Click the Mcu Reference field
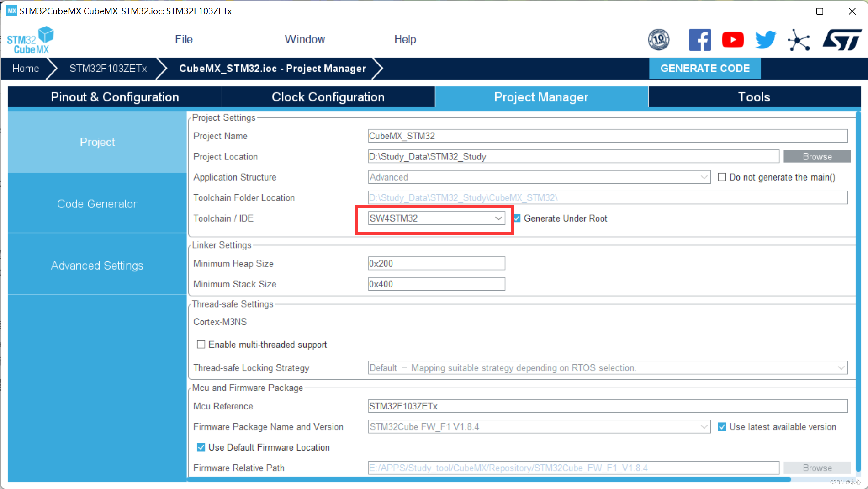Viewport: 868px width, 489px height. [x=608, y=406]
